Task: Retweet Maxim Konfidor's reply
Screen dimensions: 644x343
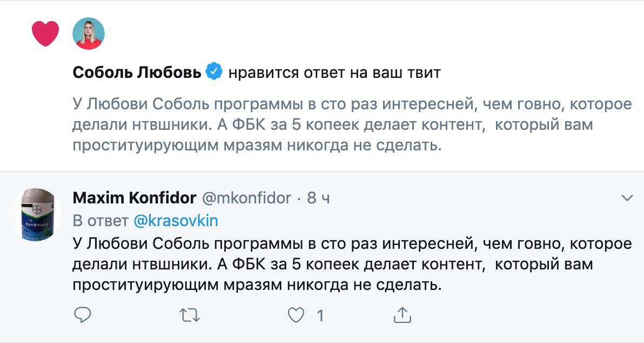Action: (189, 314)
